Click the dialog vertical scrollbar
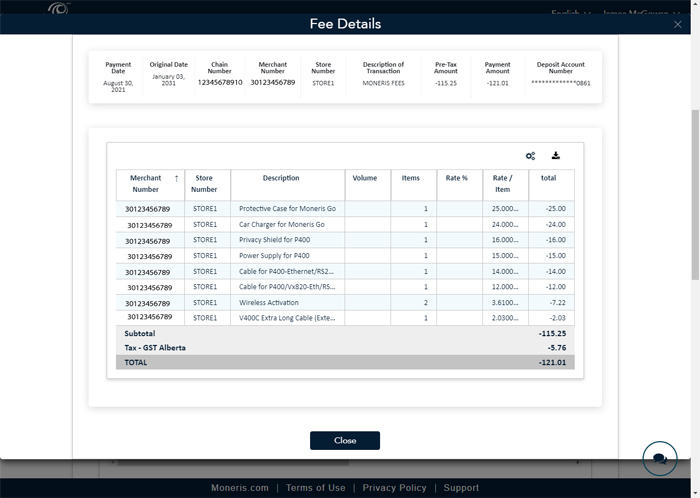Viewport: 700px width, 498px height. pyautogui.click(x=695, y=194)
